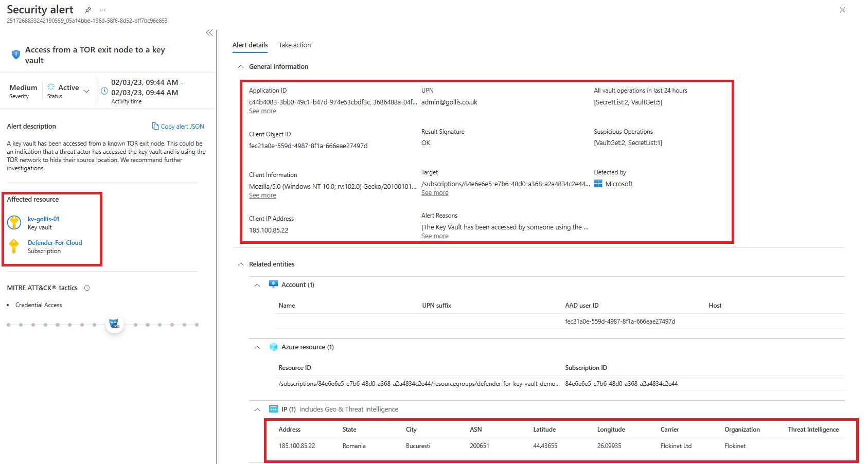The image size is (868, 464).
Task: Open the Active status dropdown
Action: [86, 91]
